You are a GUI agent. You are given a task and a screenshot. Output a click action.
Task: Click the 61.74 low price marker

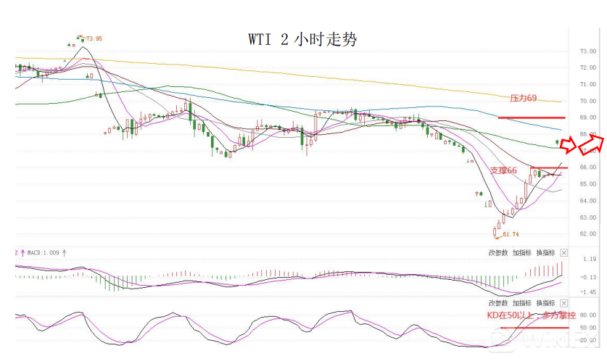(511, 234)
